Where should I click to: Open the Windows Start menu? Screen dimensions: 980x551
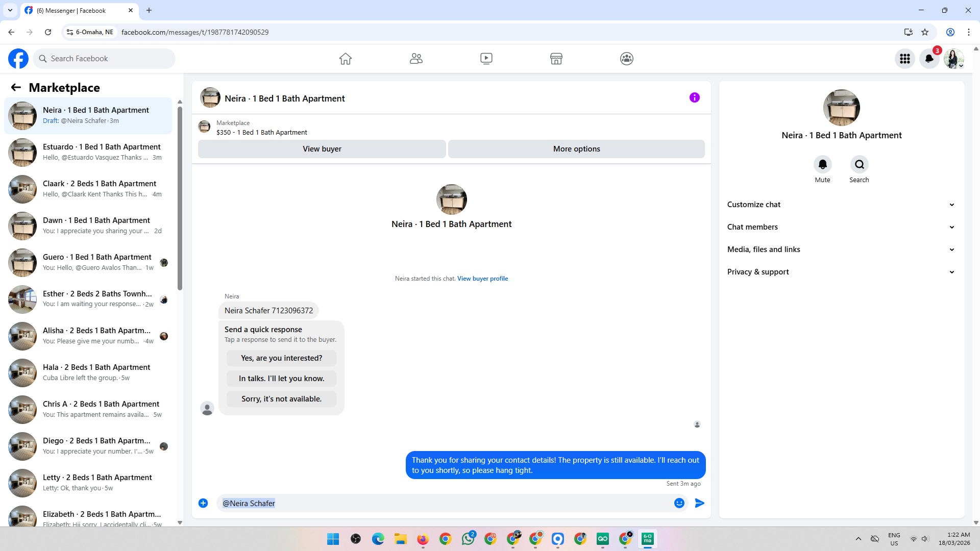pyautogui.click(x=333, y=539)
